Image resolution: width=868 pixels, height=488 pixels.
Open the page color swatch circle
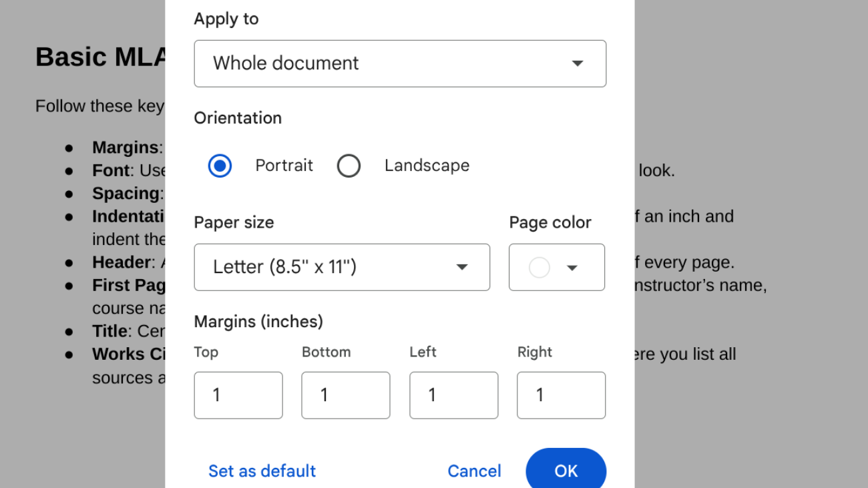pyautogui.click(x=539, y=267)
